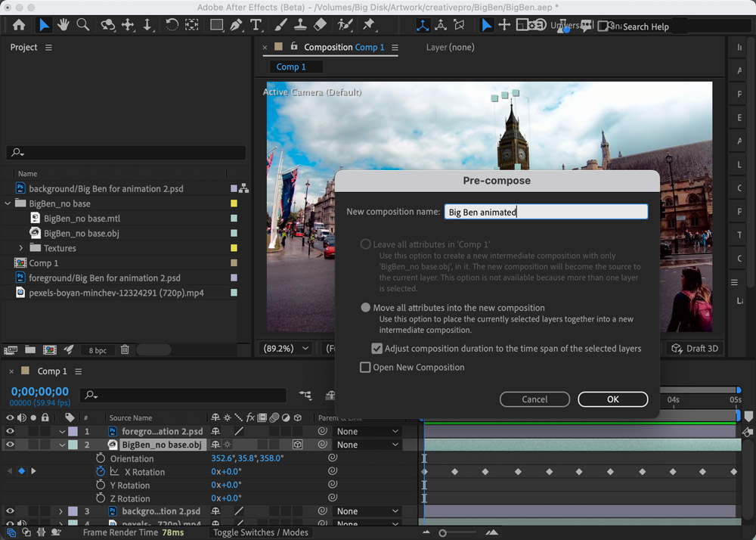The height and width of the screenshot is (540, 756).
Task: Click the Home icon in the toolbar
Action: (19, 25)
